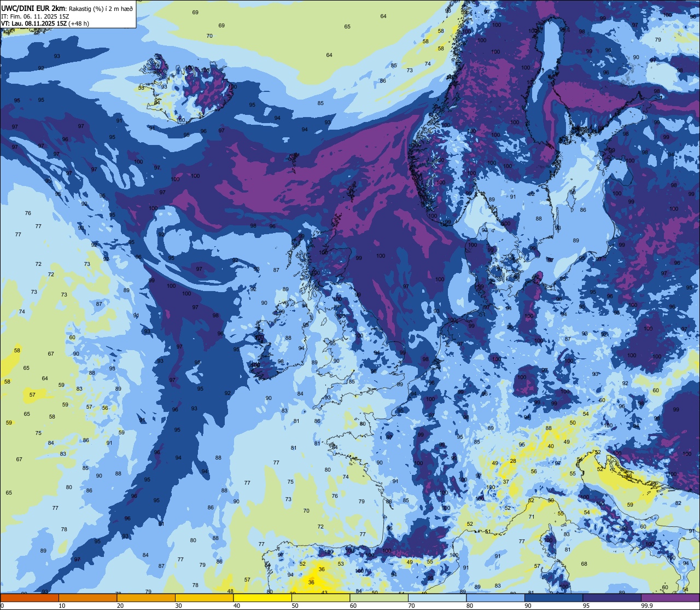
Task: Click the '(+48 h)' forecast offset text
Action: 79,24
